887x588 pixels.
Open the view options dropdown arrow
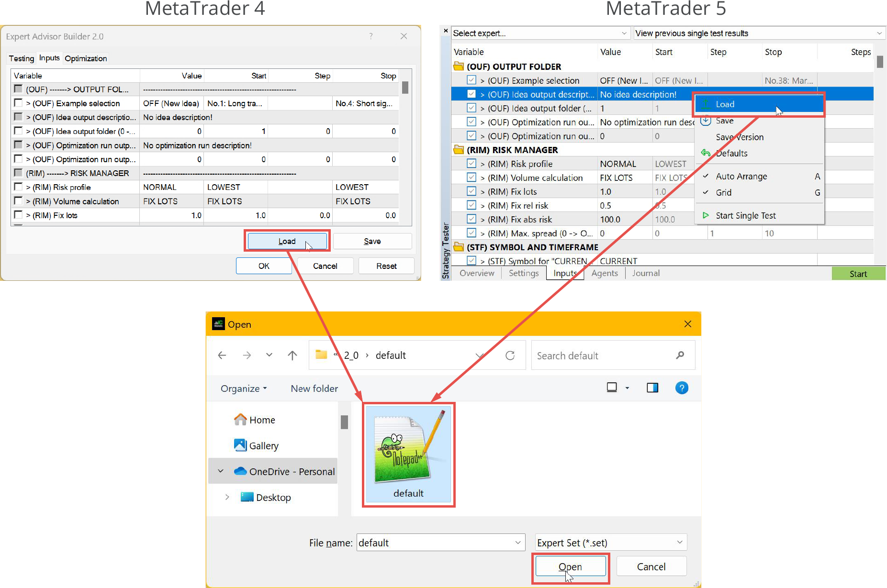click(x=627, y=388)
